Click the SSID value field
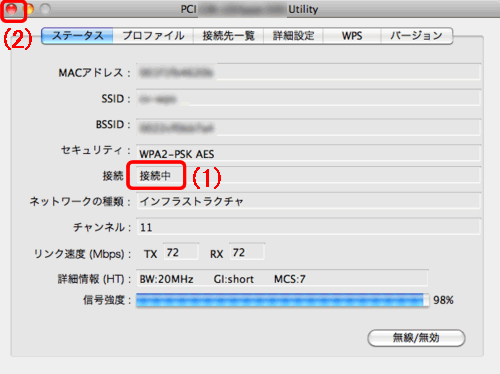Image resolution: width=500 pixels, height=374 pixels. tap(308, 98)
